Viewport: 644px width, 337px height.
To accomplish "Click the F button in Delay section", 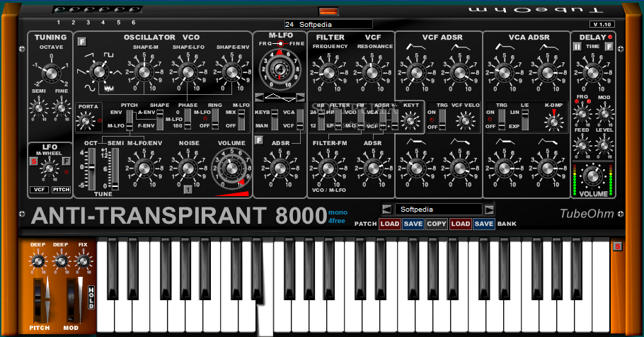I will (609, 47).
